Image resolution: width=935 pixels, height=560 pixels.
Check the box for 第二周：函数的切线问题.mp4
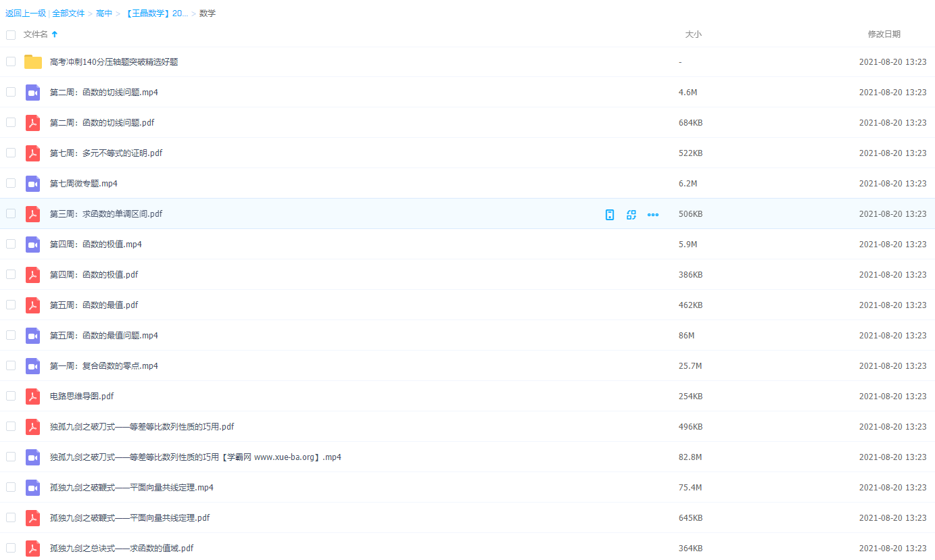tap(11, 92)
